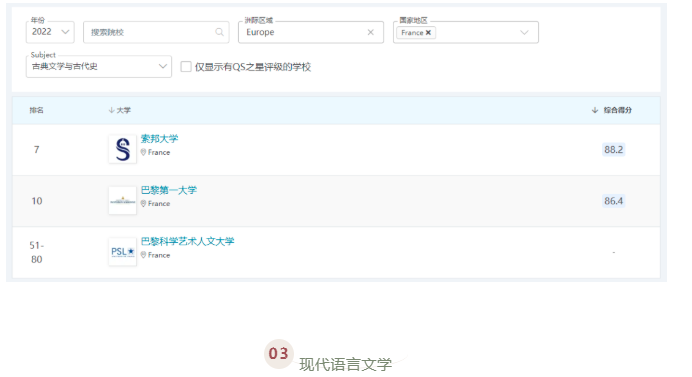
Task: Click the Sorbonne S logo
Action: [122, 149]
